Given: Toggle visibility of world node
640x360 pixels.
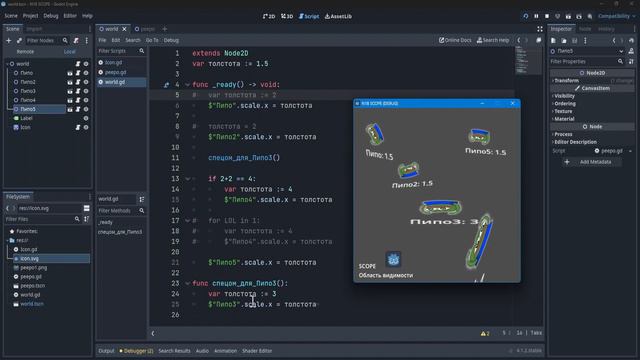Looking at the screenshot, I should (x=86, y=64).
